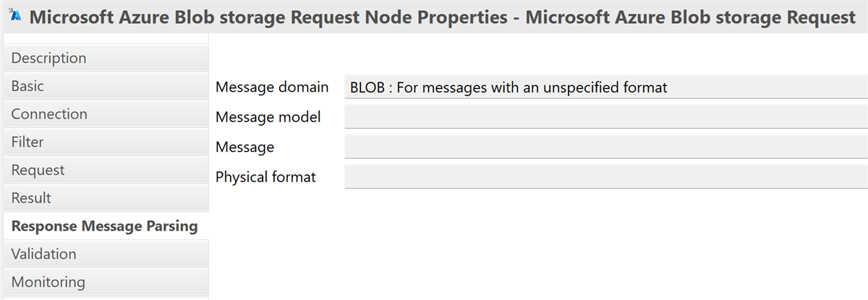The height and width of the screenshot is (300, 868).
Task: Open the Monitoring tab
Action: click(48, 282)
